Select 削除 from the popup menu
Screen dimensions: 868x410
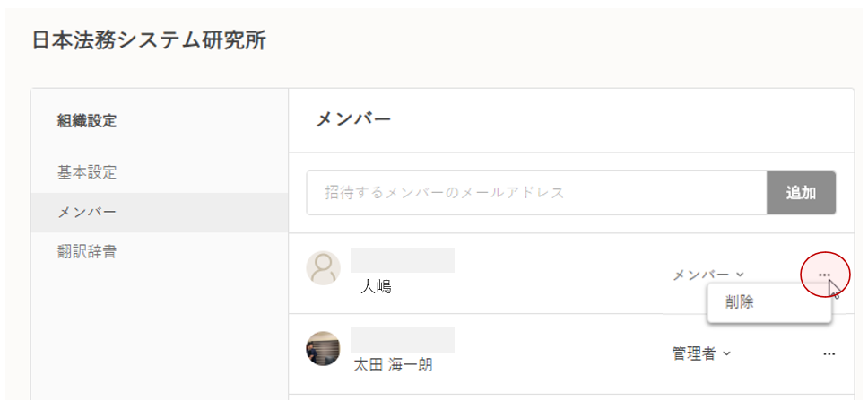[x=741, y=302]
